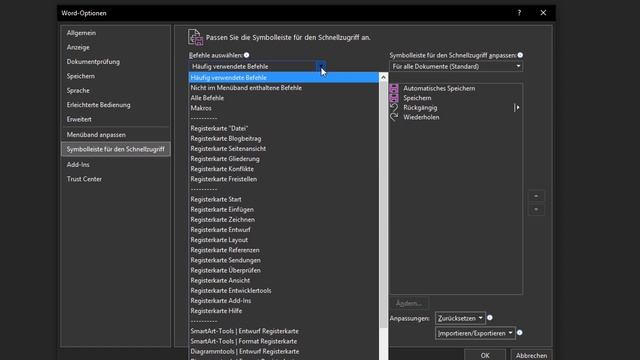Screen dimensions: 640x360
Task: Choose Registerkarte Sendungen
Action: (284, 260)
